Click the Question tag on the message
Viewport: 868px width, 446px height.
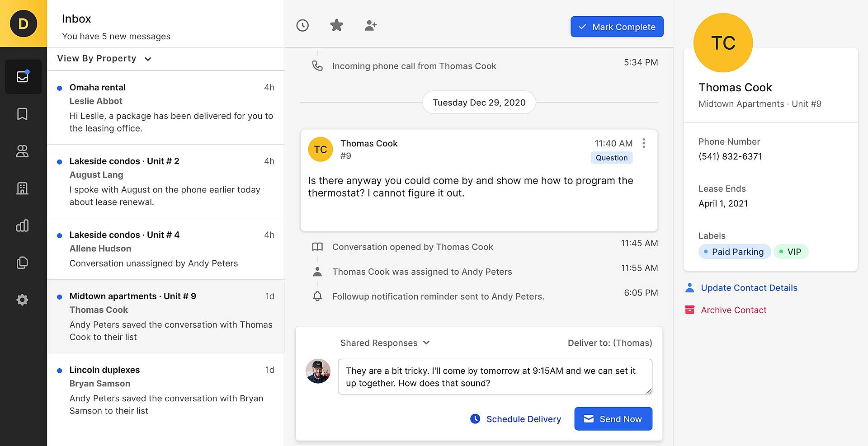point(612,158)
